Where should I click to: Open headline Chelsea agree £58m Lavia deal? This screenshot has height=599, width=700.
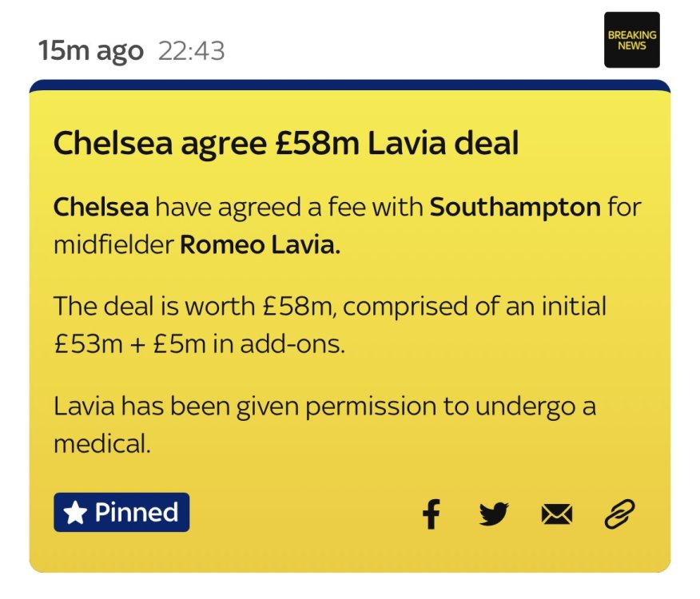tap(286, 143)
